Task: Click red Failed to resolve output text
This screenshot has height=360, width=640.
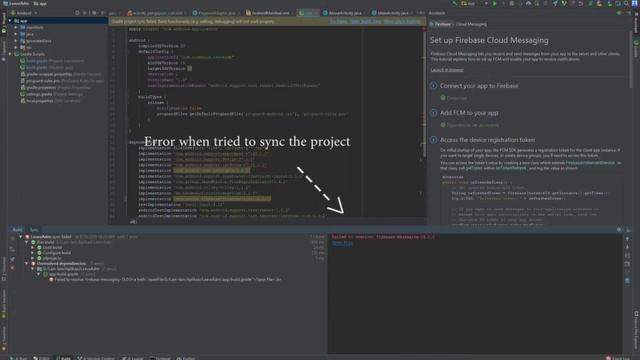Action: click(383, 237)
